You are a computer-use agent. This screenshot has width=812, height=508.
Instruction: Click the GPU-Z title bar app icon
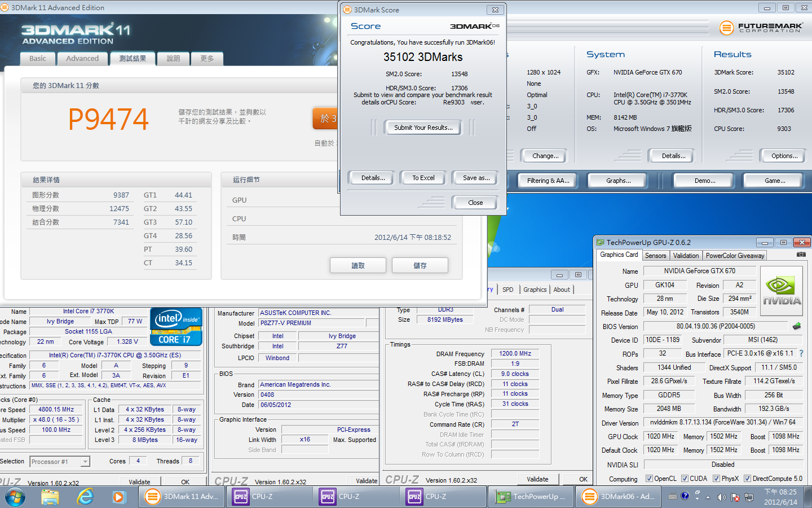tap(601, 243)
